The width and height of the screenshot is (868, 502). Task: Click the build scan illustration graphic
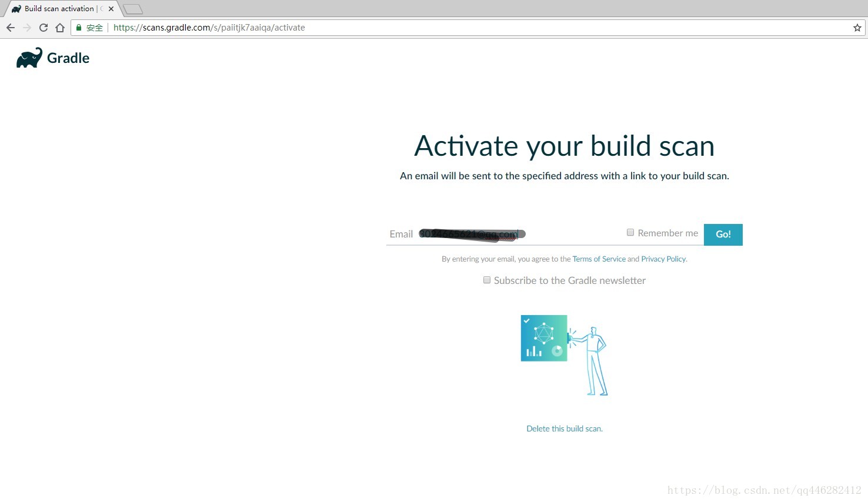564,355
